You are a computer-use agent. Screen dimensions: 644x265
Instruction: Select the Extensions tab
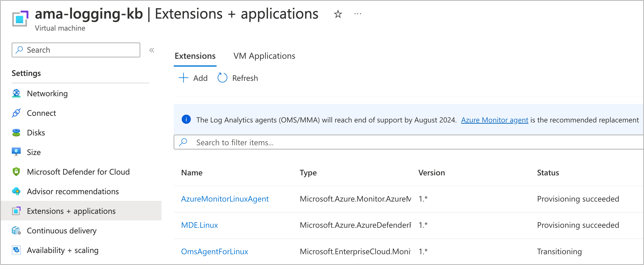click(195, 56)
